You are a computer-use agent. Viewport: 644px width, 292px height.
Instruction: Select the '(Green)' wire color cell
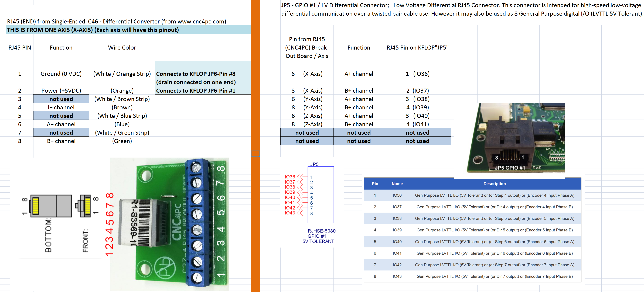coord(122,141)
